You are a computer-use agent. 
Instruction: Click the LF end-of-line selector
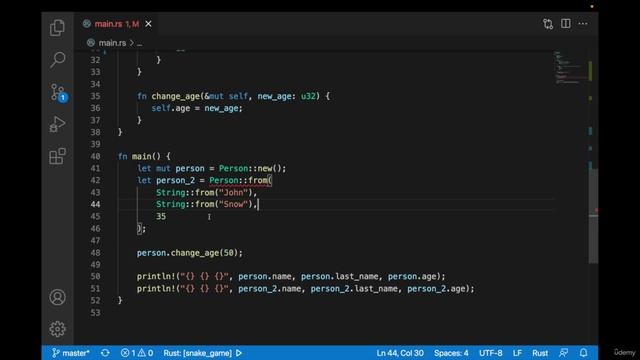point(517,353)
